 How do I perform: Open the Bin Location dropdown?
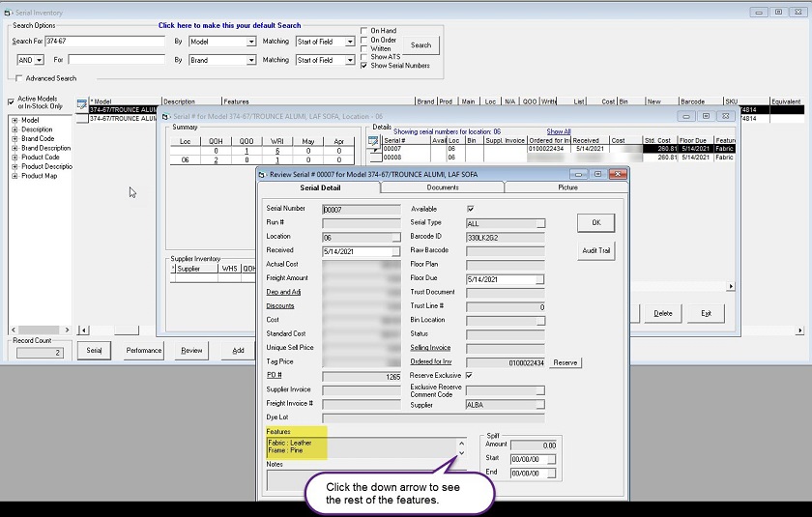pyautogui.click(x=540, y=322)
